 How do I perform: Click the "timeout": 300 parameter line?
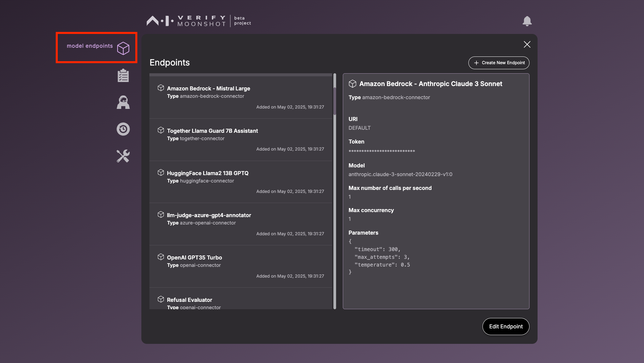377,249
